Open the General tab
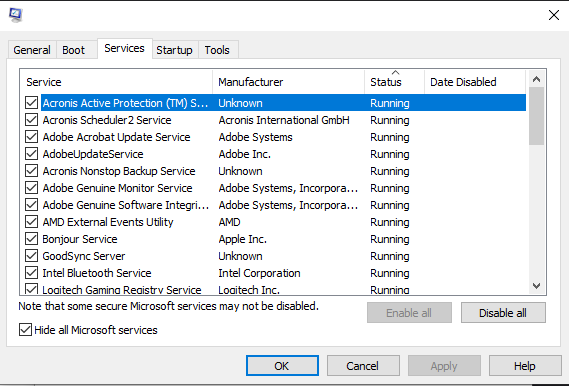The width and height of the screenshot is (569, 386). [x=32, y=50]
